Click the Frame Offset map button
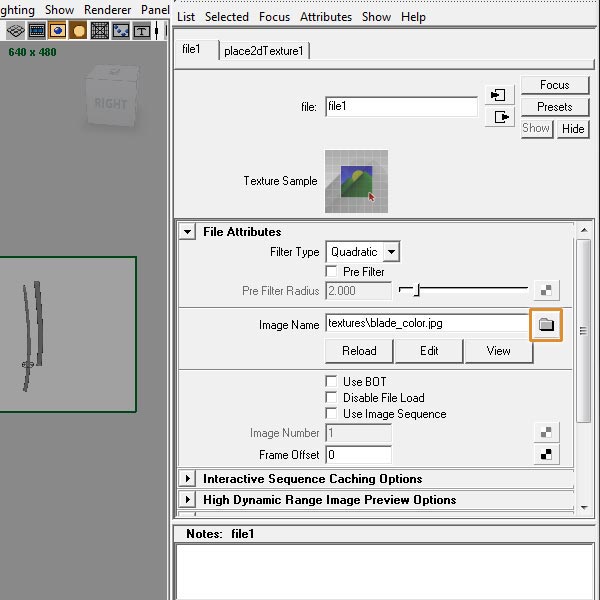Image resolution: width=600 pixels, height=600 pixels. click(x=546, y=455)
